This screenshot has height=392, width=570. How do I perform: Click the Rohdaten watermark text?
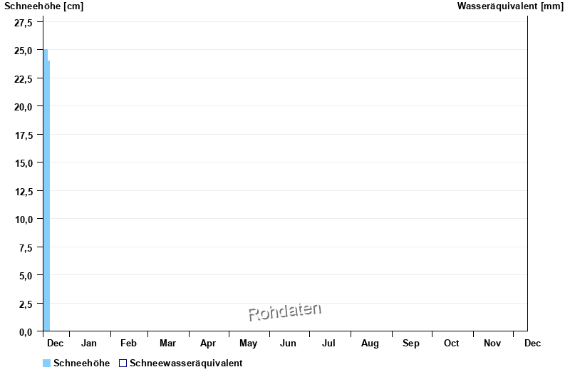click(x=285, y=311)
